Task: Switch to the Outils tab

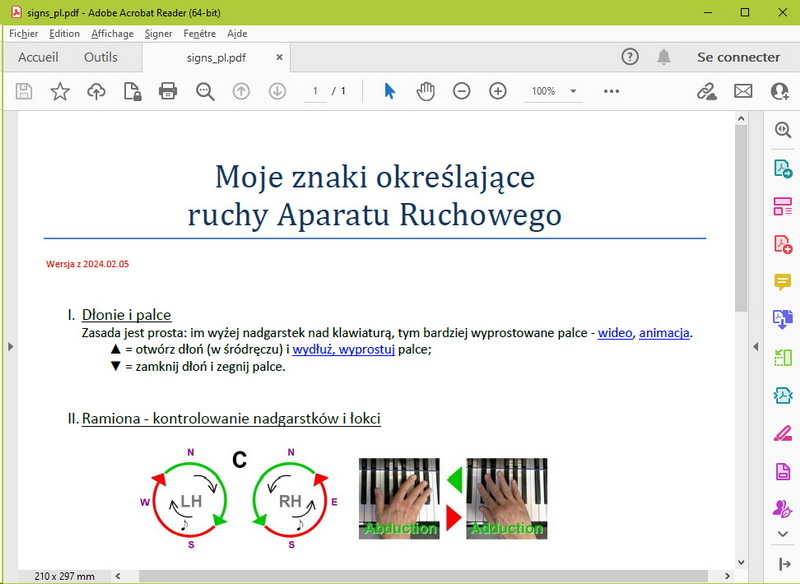Action: coord(101,57)
